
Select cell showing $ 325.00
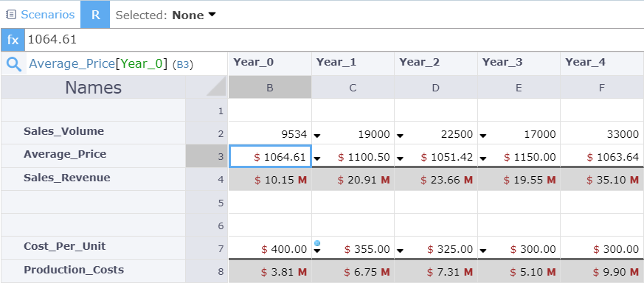coord(436,248)
